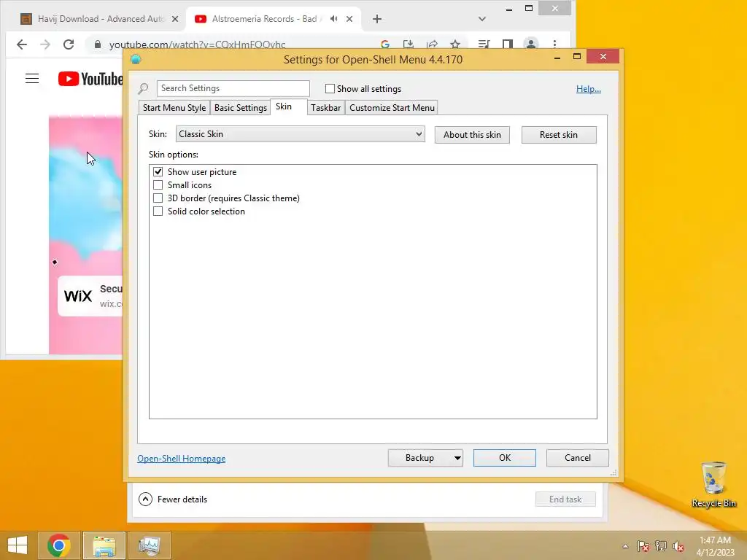Viewport: 747px width, 560px height.
Task: Click the muted speaker tray icon
Action: (678, 546)
